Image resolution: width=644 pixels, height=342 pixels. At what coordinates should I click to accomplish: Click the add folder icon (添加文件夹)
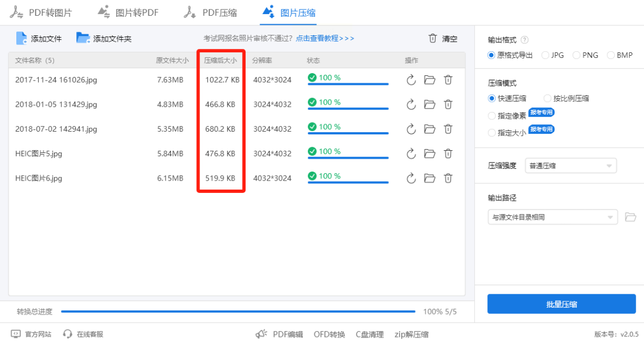point(83,38)
